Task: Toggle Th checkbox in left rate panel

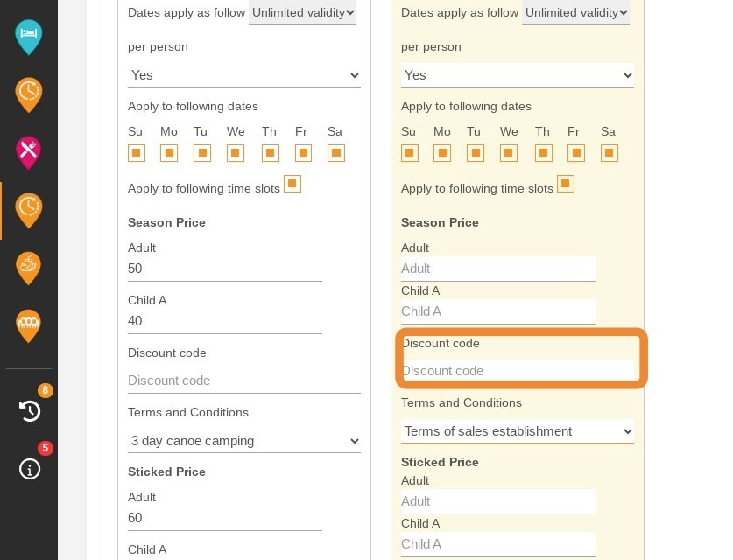Action: tap(271, 153)
